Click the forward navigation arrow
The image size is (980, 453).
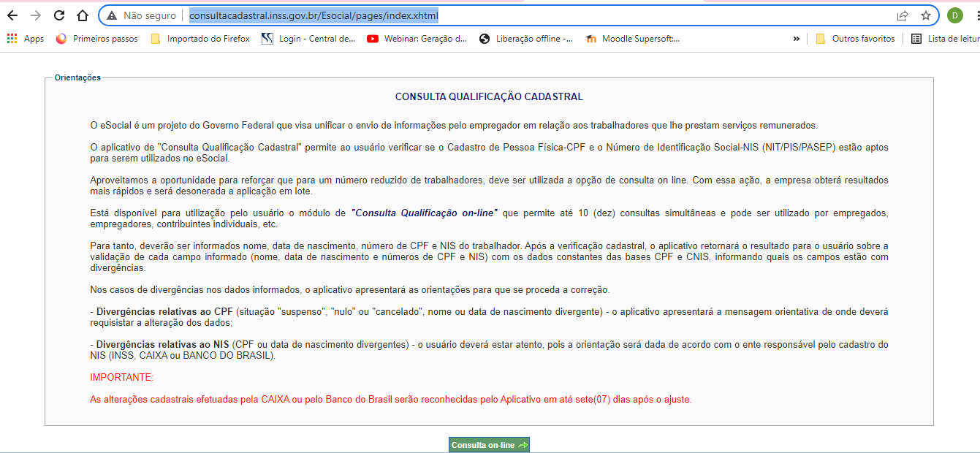37,15
